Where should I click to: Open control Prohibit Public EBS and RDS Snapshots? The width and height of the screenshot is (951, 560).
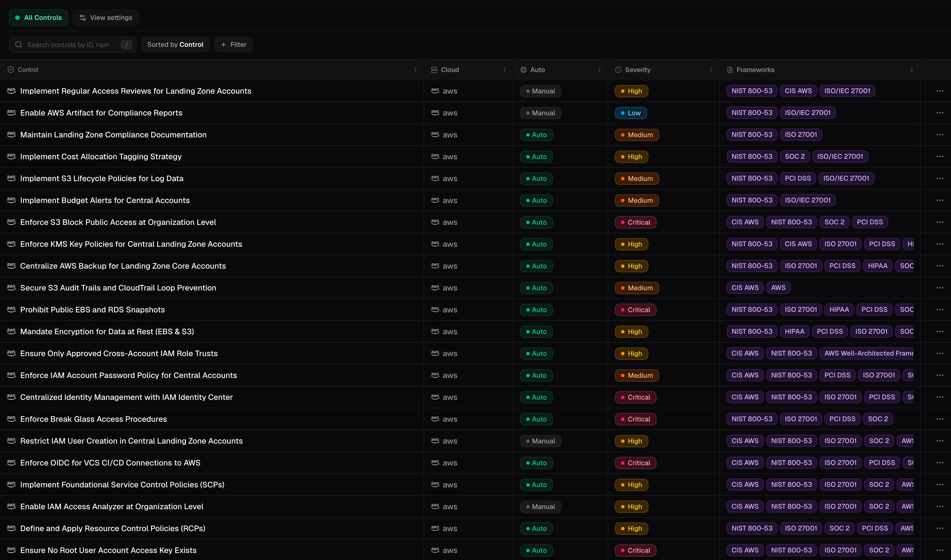click(x=93, y=310)
